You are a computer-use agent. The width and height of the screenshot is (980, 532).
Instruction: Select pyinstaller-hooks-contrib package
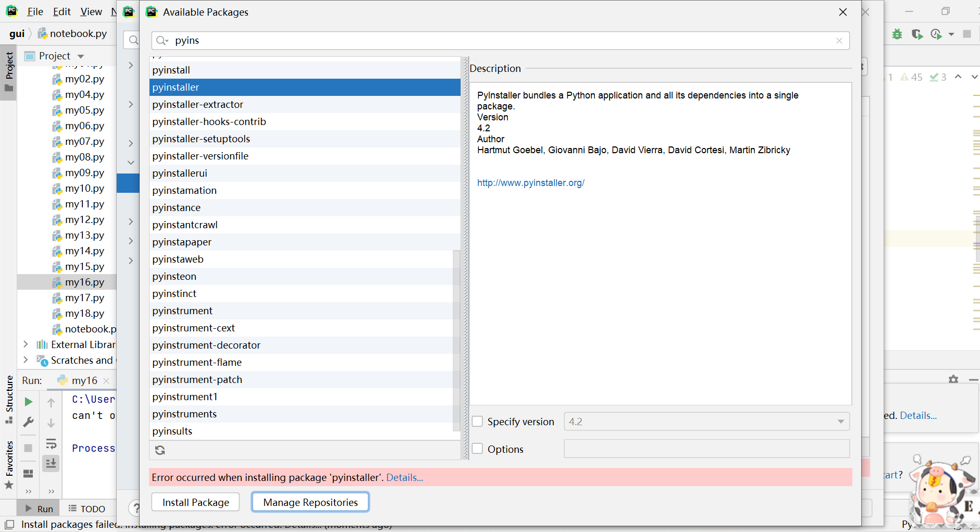(x=305, y=121)
